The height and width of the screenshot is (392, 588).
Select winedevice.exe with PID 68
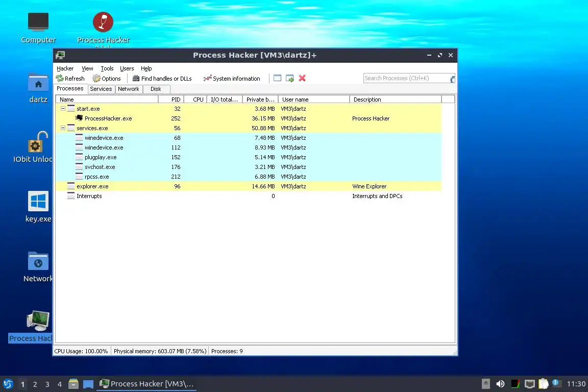[249, 138]
